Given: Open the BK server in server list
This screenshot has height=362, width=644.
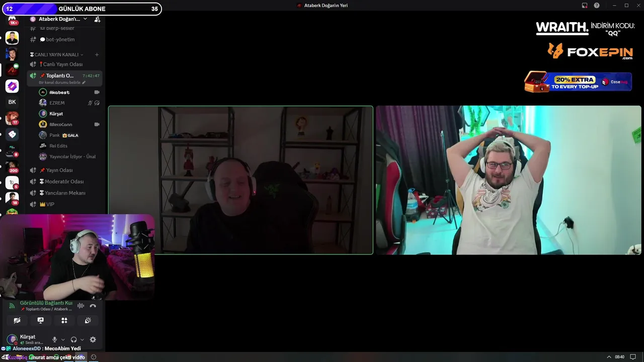Looking at the screenshot, I should 12,102.
